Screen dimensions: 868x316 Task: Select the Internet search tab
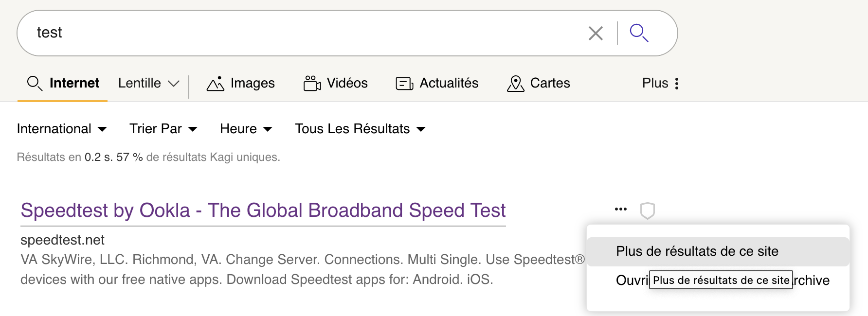63,83
